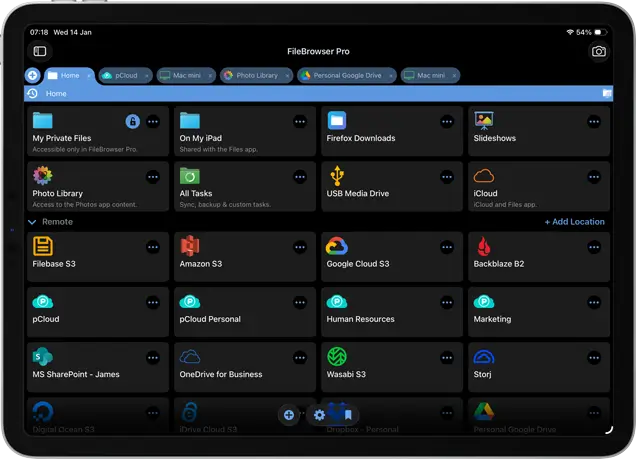The image size is (636, 459).
Task: Switch to Personal Google Drive tab
Action: 347,75
